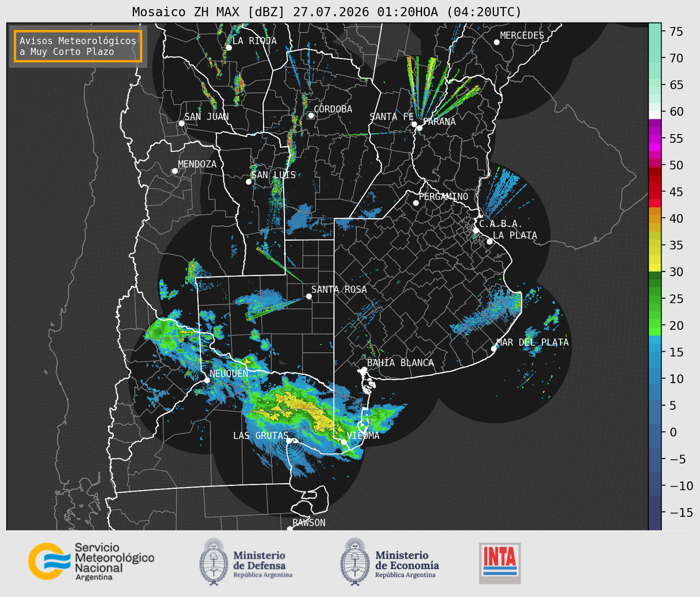This screenshot has width=700, height=597.
Task: Click the Santa Rosa city marker dot
Action: (x=309, y=296)
